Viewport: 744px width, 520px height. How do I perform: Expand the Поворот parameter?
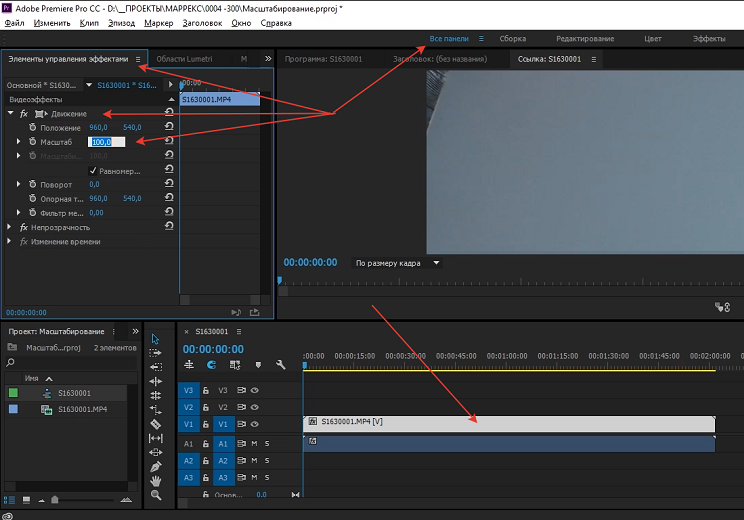click(x=19, y=184)
